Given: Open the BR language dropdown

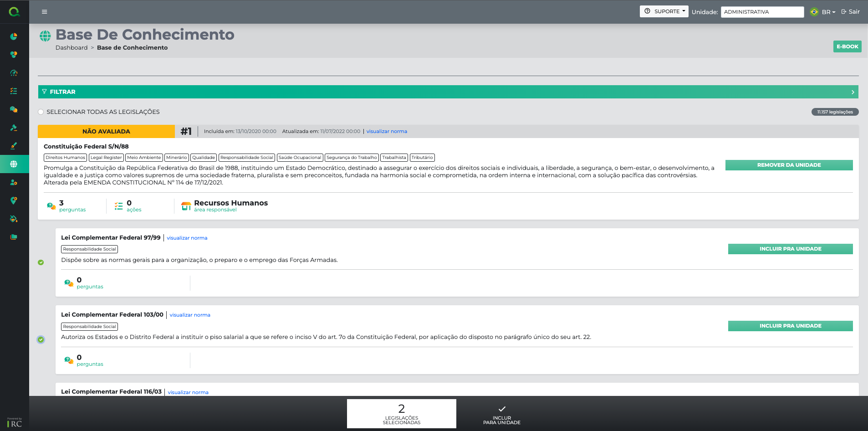Looking at the screenshot, I should click(x=828, y=12).
